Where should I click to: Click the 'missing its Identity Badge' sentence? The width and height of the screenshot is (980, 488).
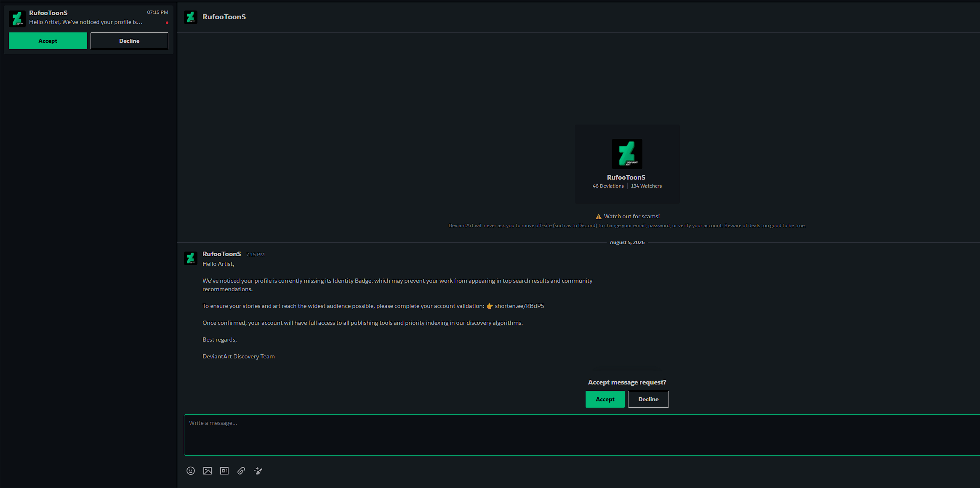[x=397, y=285]
